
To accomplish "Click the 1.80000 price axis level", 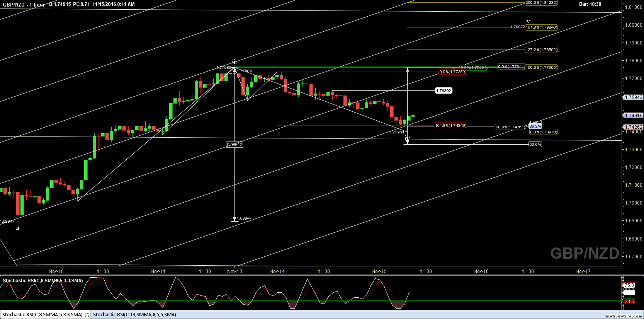I will coord(634,25).
